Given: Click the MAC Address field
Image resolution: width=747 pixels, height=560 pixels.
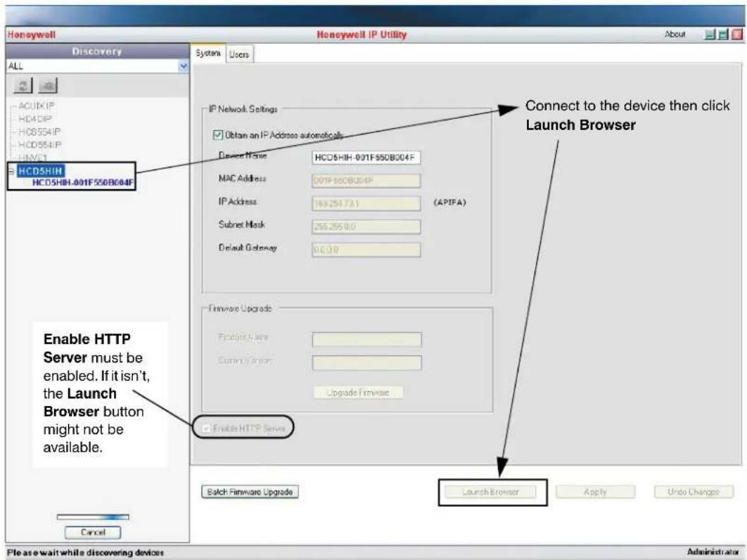Looking at the screenshot, I should point(366,181).
